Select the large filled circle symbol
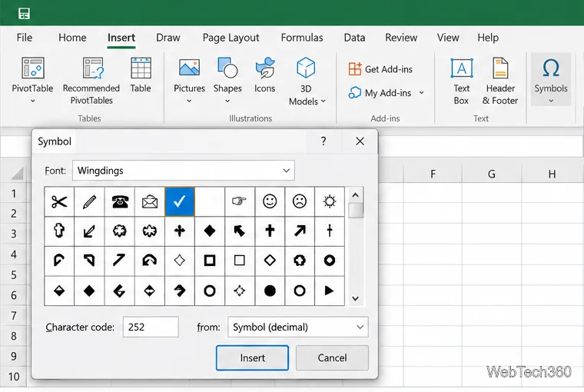This screenshot has height=392, width=584. click(x=270, y=291)
